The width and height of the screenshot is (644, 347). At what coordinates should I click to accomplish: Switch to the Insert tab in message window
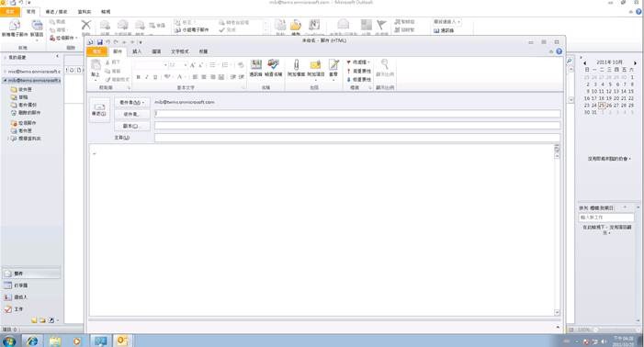137,51
